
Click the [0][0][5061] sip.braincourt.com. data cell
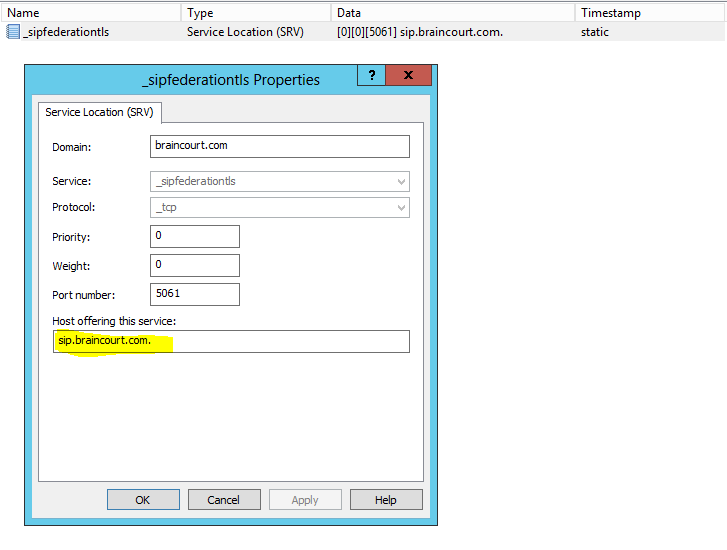(x=420, y=32)
